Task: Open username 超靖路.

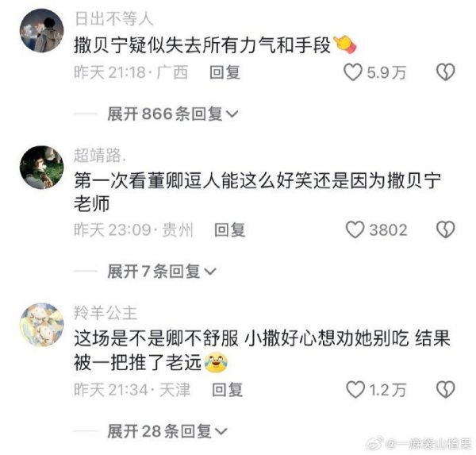Action: pyautogui.click(x=100, y=156)
